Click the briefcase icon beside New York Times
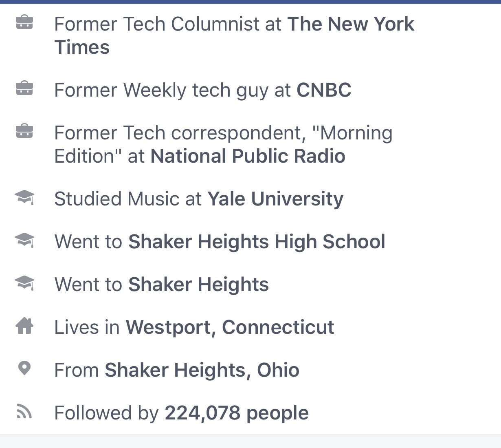The image size is (501, 448). tap(24, 22)
